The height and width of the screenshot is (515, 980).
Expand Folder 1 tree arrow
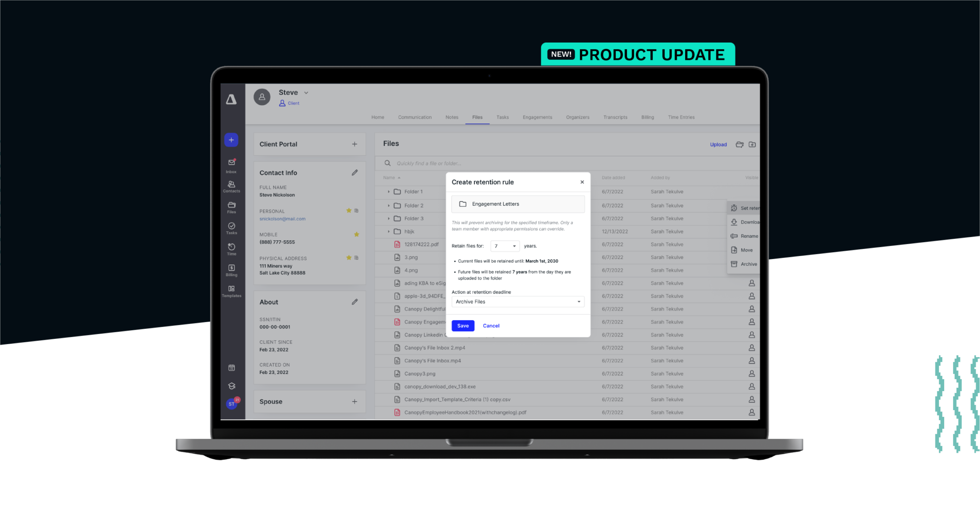(389, 191)
